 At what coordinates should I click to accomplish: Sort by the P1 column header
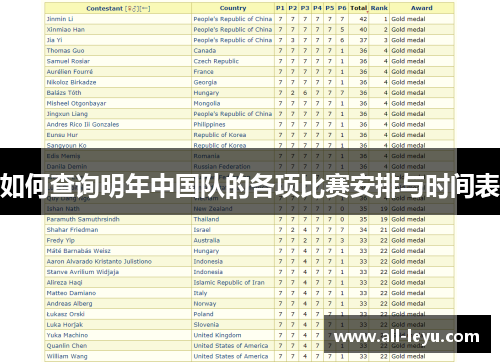280,8
